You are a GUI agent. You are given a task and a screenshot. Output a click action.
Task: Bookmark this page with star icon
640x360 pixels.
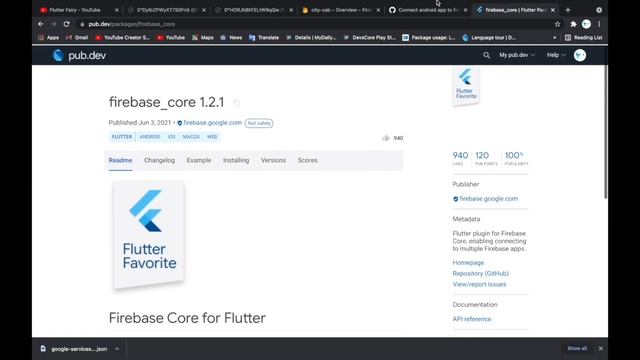tap(558, 24)
